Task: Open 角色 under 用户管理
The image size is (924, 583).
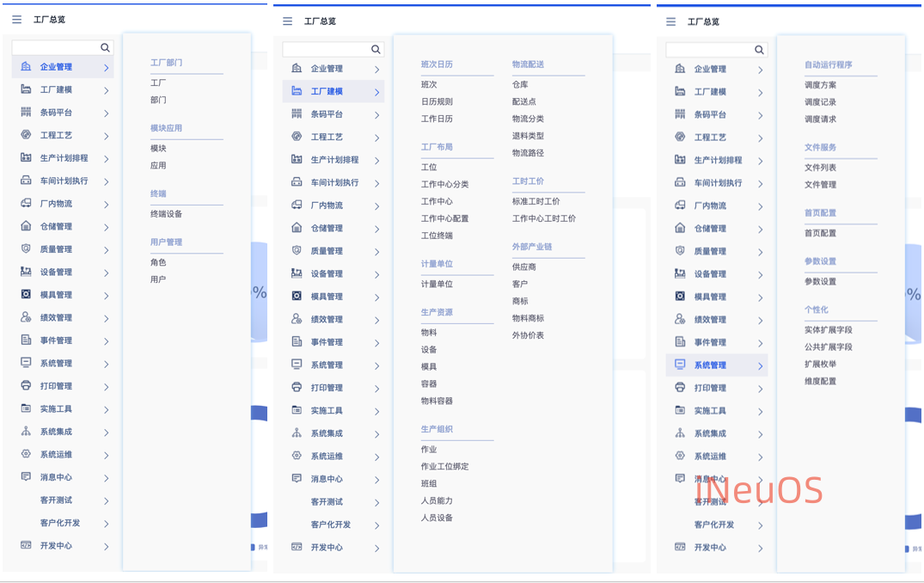Action: pos(158,262)
